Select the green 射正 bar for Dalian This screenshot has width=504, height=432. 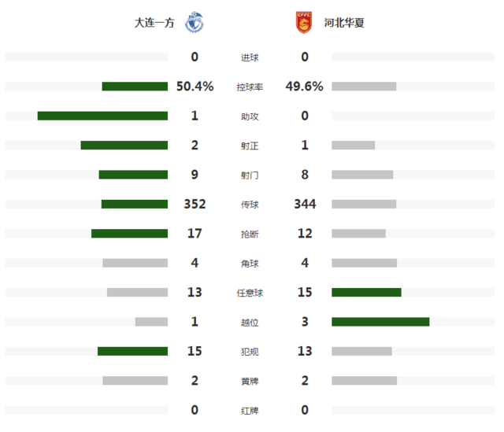(124, 145)
